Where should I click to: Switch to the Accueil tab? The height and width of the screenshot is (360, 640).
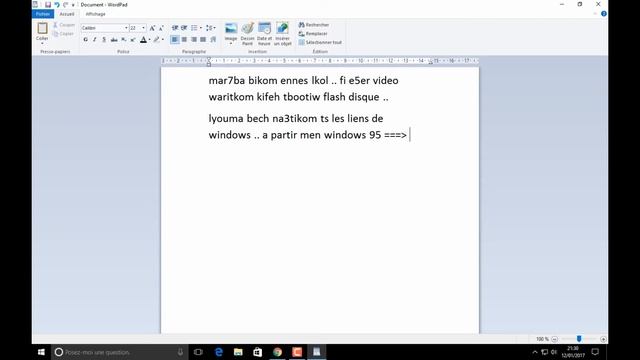(67, 14)
